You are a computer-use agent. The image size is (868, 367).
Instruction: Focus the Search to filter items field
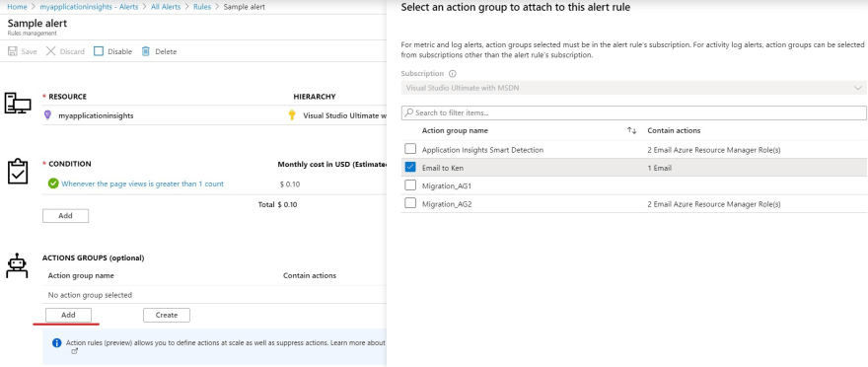coord(634,112)
